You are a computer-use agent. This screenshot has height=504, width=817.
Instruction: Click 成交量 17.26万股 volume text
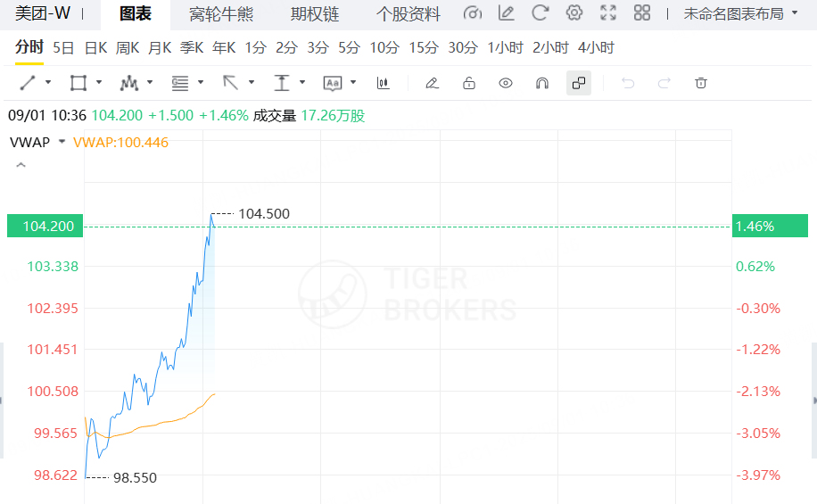309,116
